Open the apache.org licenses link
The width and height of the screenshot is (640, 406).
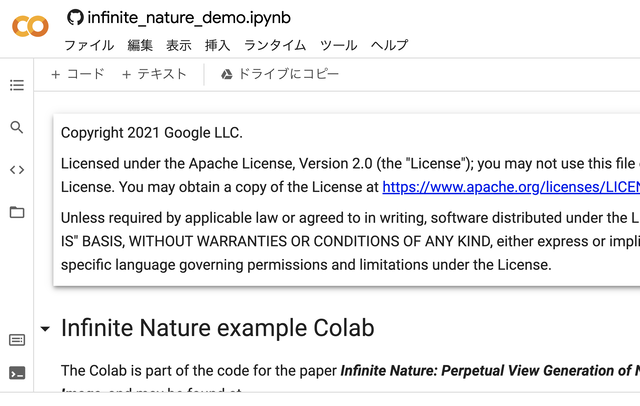pos(511,187)
